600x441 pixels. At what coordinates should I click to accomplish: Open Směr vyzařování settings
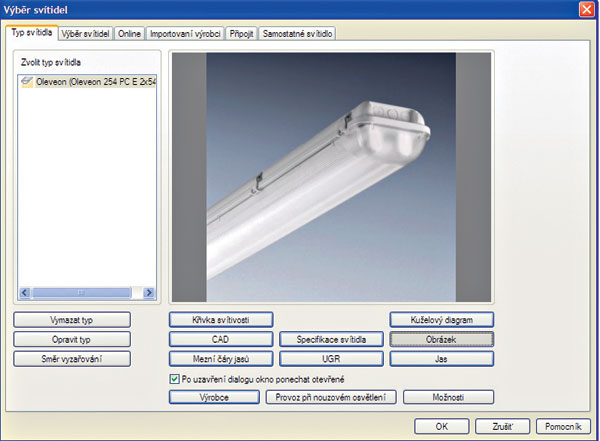point(72,358)
